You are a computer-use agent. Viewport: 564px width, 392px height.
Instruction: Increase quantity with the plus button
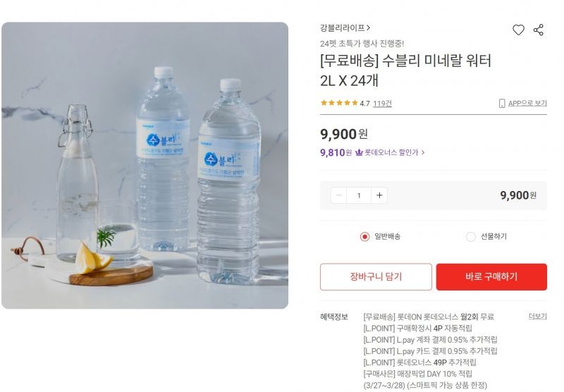pyautogui.click(x=379, y=195)
